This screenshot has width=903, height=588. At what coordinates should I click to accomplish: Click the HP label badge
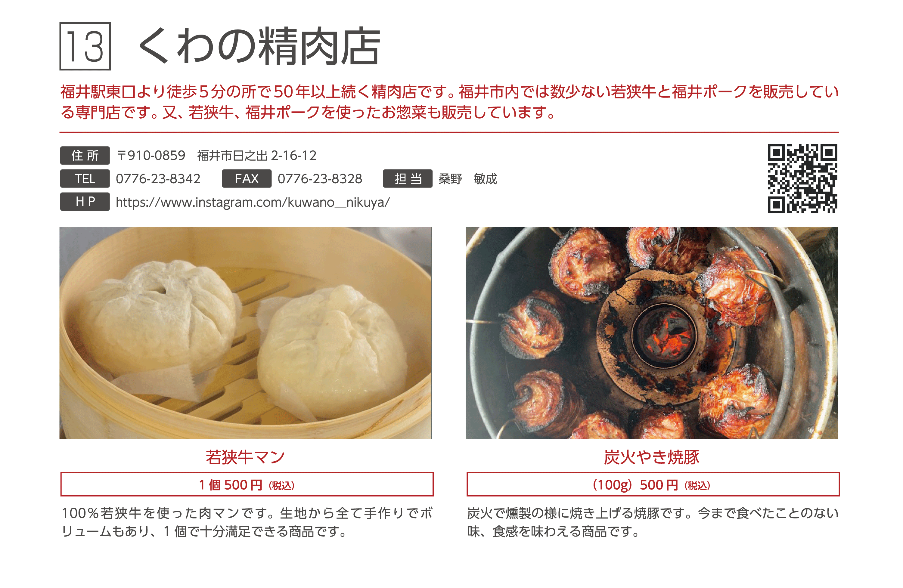click(x=85, y=202)
